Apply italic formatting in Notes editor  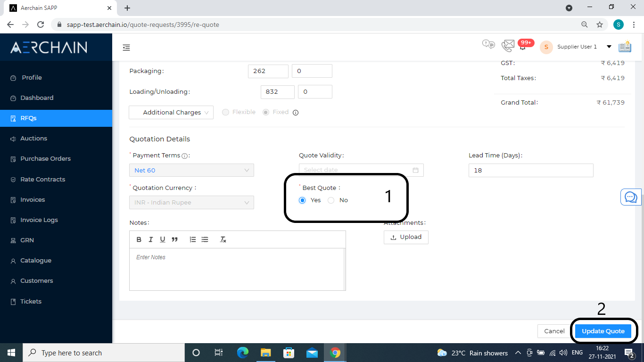[x=151, y=239]
